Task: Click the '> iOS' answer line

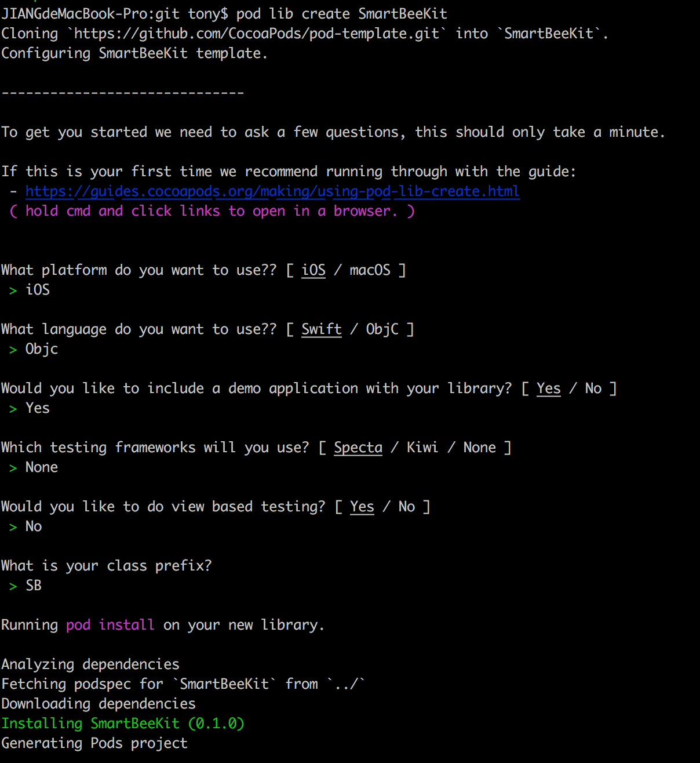Action: 30,290
